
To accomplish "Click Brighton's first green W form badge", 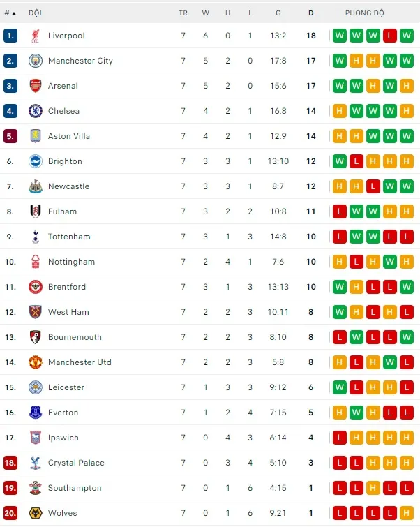I will tap(340, 161).
